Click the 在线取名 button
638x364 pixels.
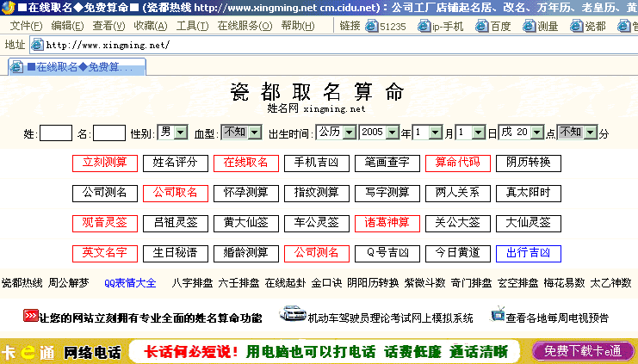tap(246, 163)
